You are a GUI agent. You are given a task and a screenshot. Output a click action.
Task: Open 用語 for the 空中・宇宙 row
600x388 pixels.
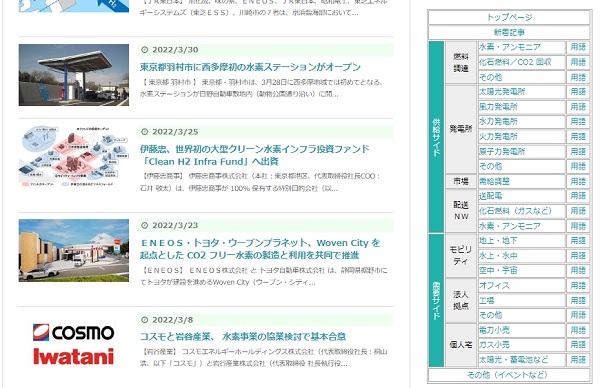pyautogui.click(x=578, y=271)
